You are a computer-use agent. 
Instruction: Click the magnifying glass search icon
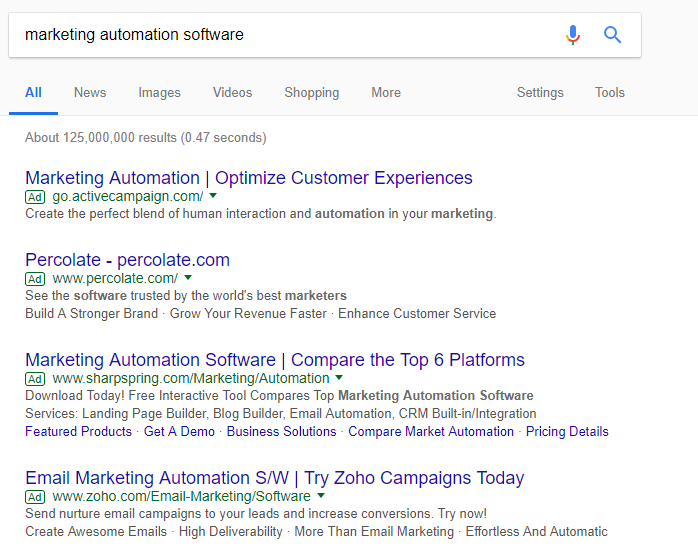tap(612, 34)
